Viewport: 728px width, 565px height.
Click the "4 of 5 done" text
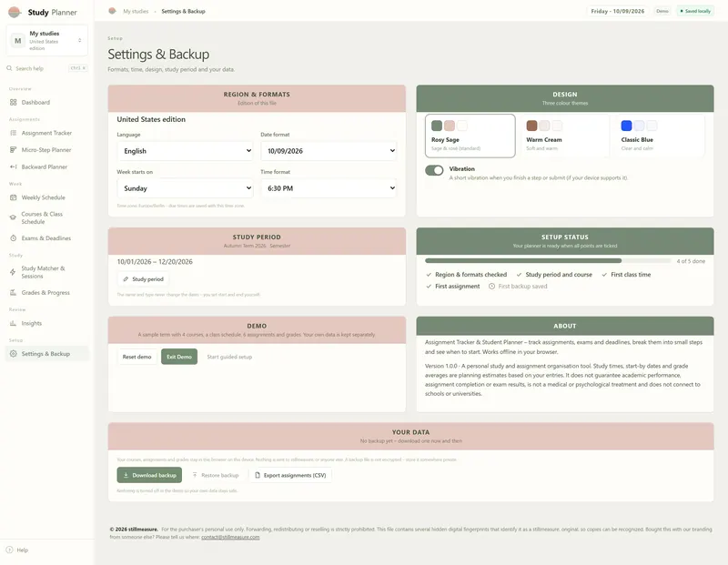[691, 261]
